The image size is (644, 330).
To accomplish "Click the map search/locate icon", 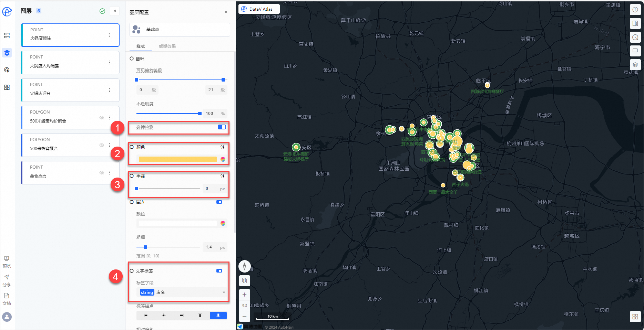I will pos(635,37).
